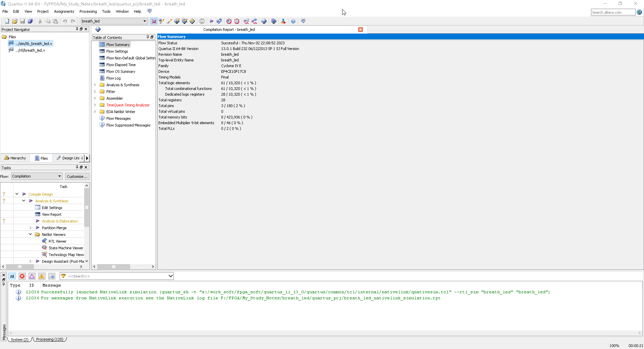Toggle the Project Navigator toolbar button

154,21
